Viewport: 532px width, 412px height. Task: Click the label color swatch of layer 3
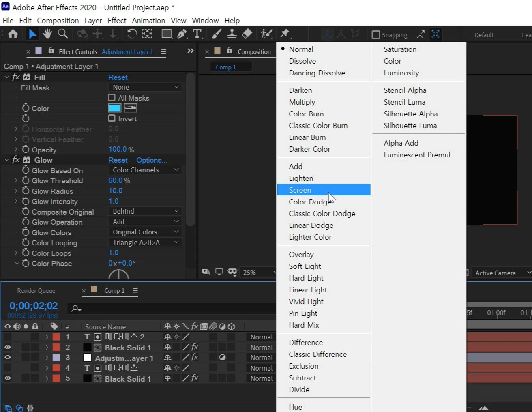pos(56,357)
